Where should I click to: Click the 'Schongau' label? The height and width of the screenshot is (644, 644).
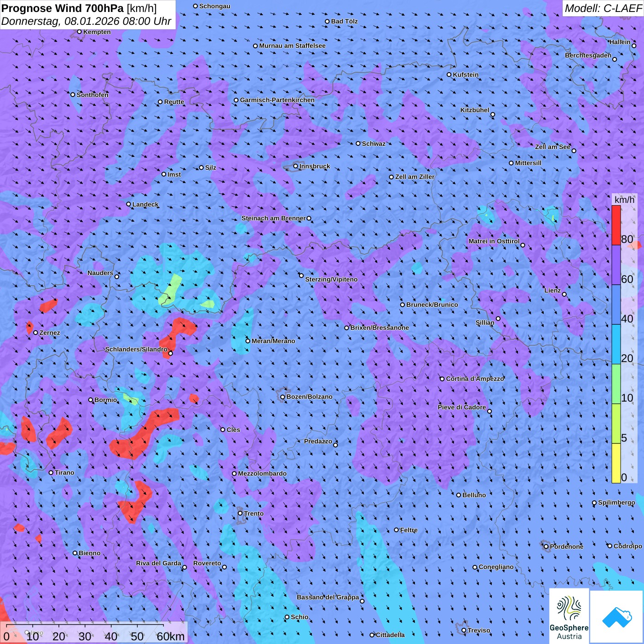tap(215, 6)
